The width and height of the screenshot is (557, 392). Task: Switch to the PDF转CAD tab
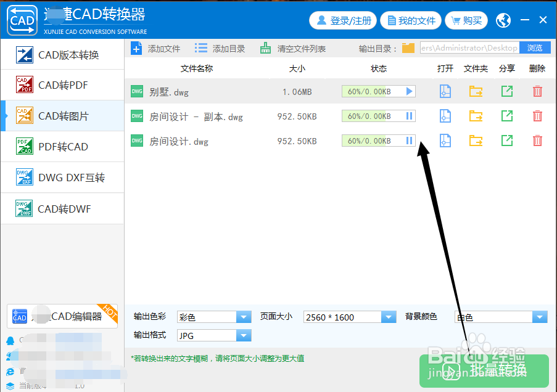pos(62,147)
